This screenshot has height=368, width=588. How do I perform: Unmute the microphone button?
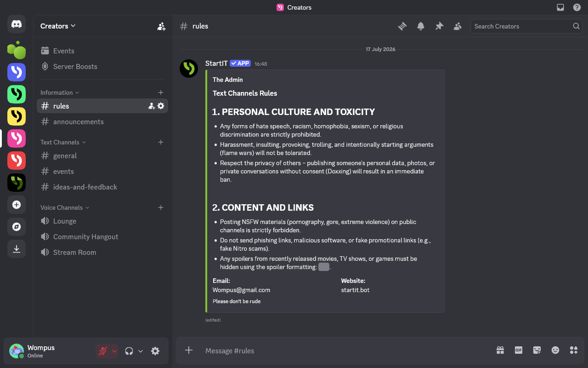tap(103, 351)
